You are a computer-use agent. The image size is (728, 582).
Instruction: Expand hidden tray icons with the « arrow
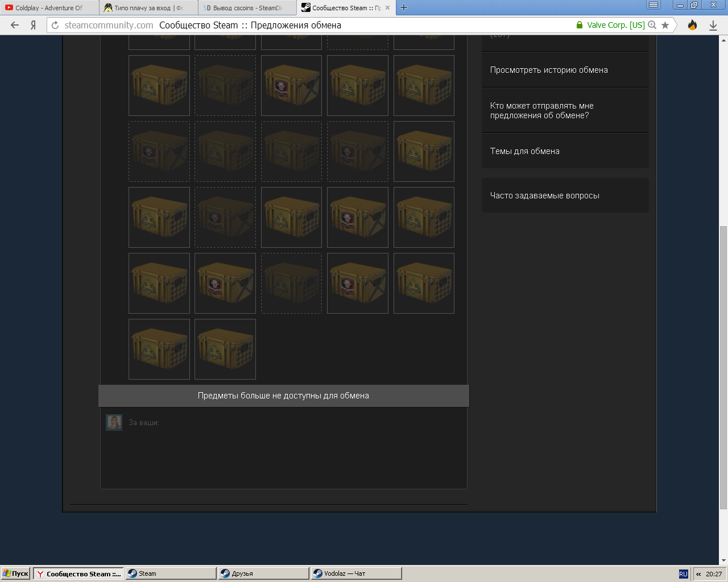coord(698,574)
